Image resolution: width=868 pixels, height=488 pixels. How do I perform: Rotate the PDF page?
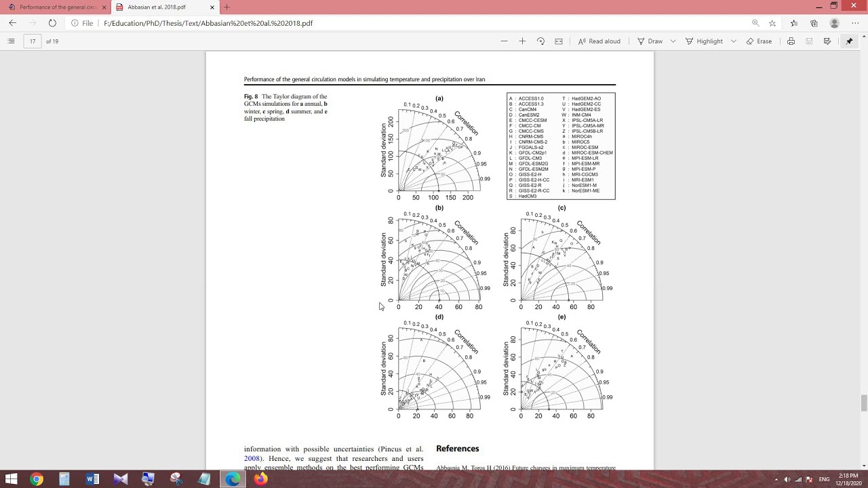pyautogui.click(x=540, y=41)
